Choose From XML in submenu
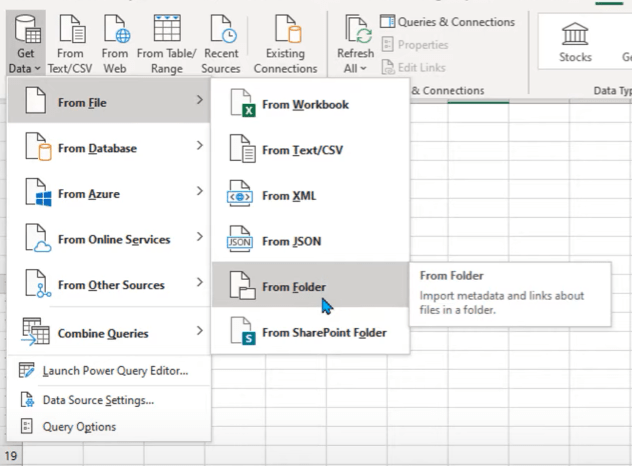The height and width of the screenshot is (466, 632). pos(310,196)
